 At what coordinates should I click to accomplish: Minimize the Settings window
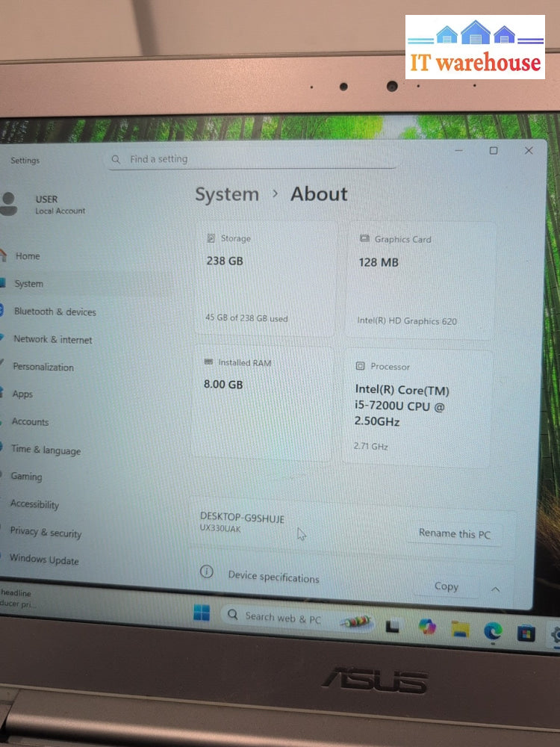(x=458, y=151)
